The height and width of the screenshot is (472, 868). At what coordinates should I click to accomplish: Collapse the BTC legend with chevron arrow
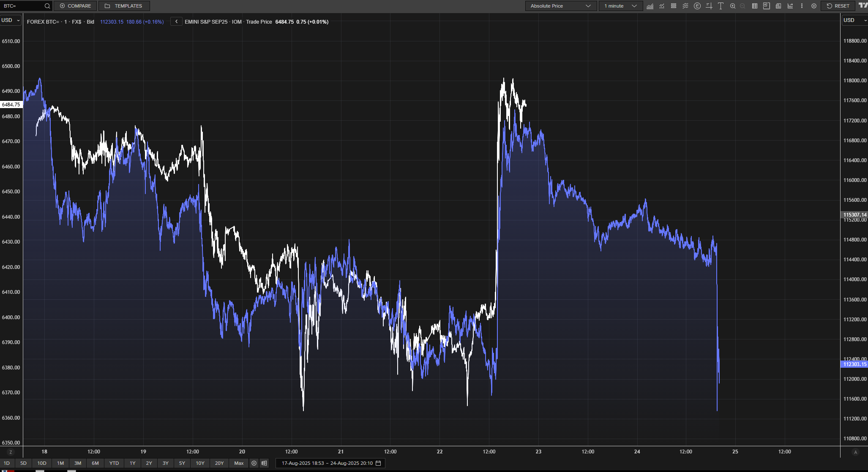point(176,22)
